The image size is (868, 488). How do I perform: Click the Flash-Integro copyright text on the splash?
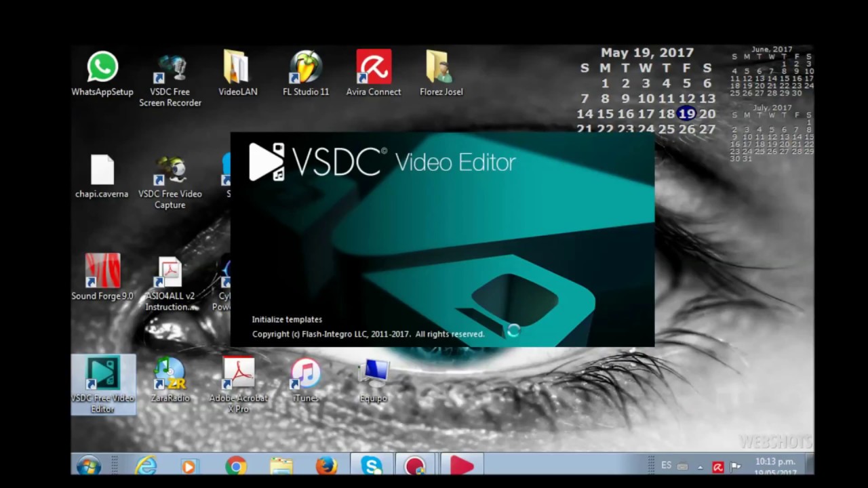coord(368,334)
